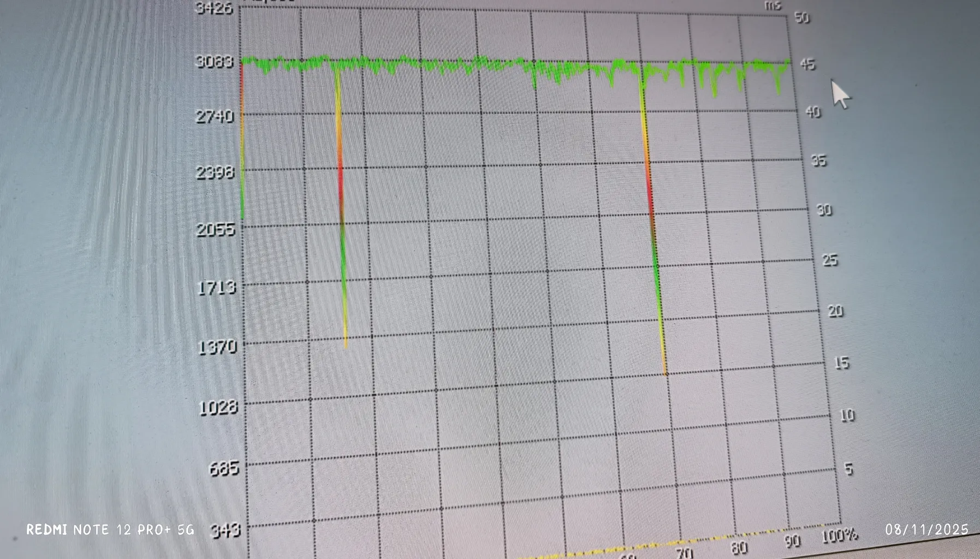980x559 pixels.
Task: Click the 2055 left axis label
Action: pos(215,229)
